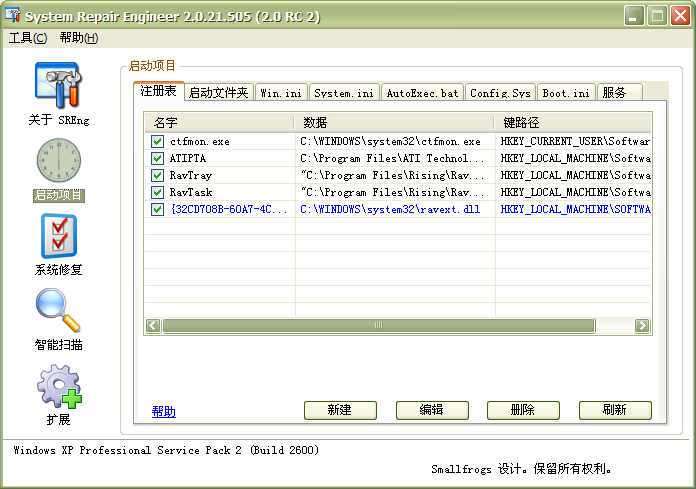Select the RavTask row name
The width and height of the screenshot is (696, 489).
pos(191,192)
